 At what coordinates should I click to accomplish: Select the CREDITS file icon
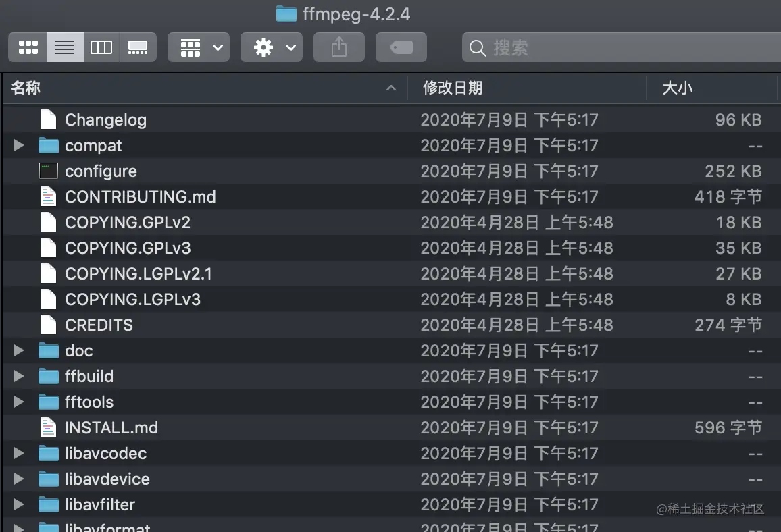tap(49, 325)
